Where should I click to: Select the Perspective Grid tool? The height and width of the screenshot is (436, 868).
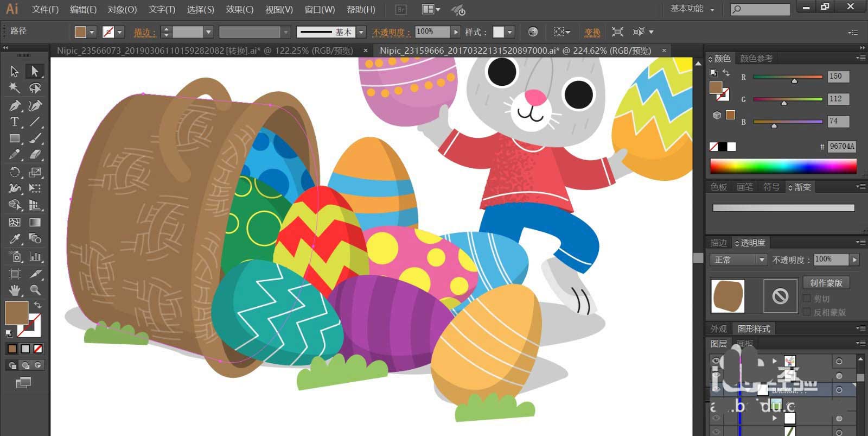(35, 205)
